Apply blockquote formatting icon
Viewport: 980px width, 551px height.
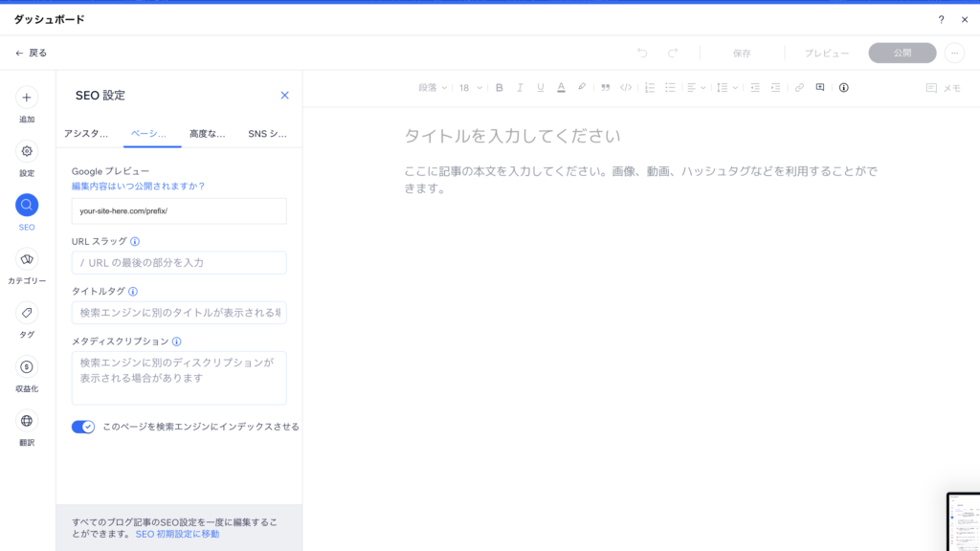pos(605,88)
